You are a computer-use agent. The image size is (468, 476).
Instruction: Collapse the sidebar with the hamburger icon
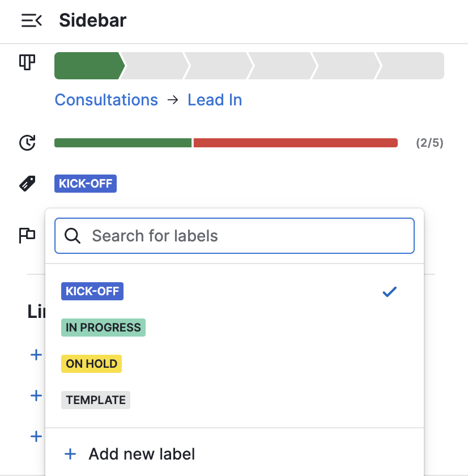click(31, 20)
